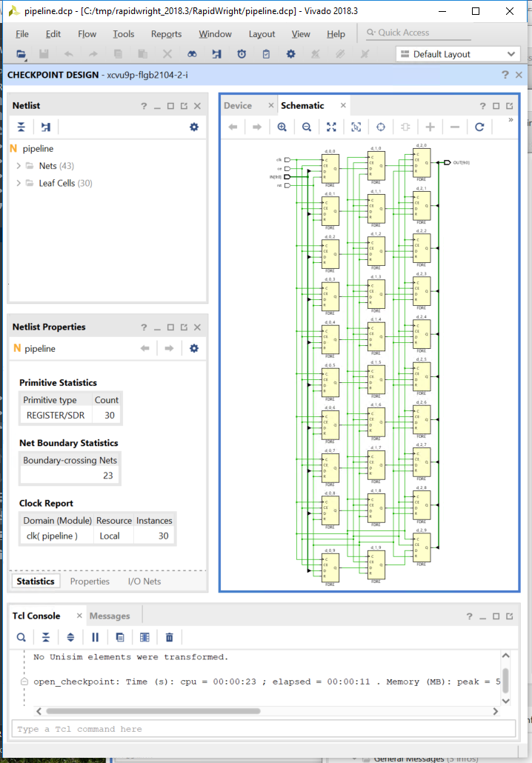Click schematic Auto-fit selection icon

[381, 127]
